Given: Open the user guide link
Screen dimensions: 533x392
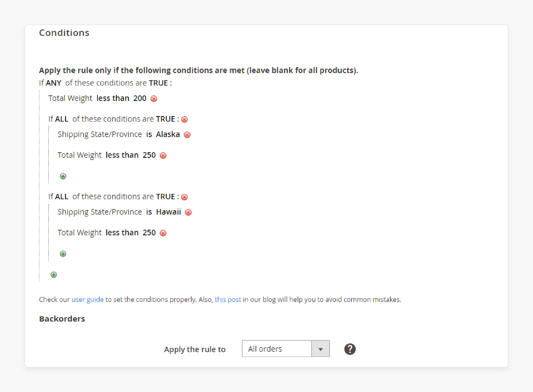Looking at the screenshot, I should [x=88, y=300].
